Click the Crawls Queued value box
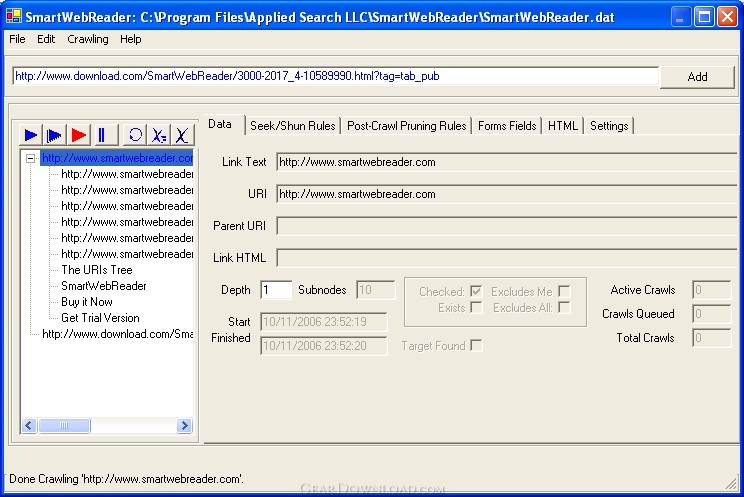The width and height of the screenshot is (744, 497). [x=711, y=314]
